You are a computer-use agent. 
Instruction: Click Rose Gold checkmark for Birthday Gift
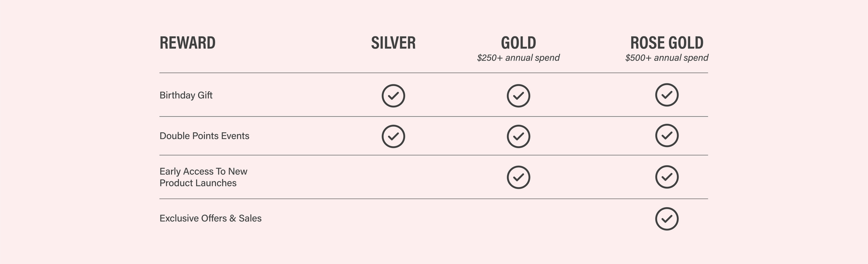666,95
